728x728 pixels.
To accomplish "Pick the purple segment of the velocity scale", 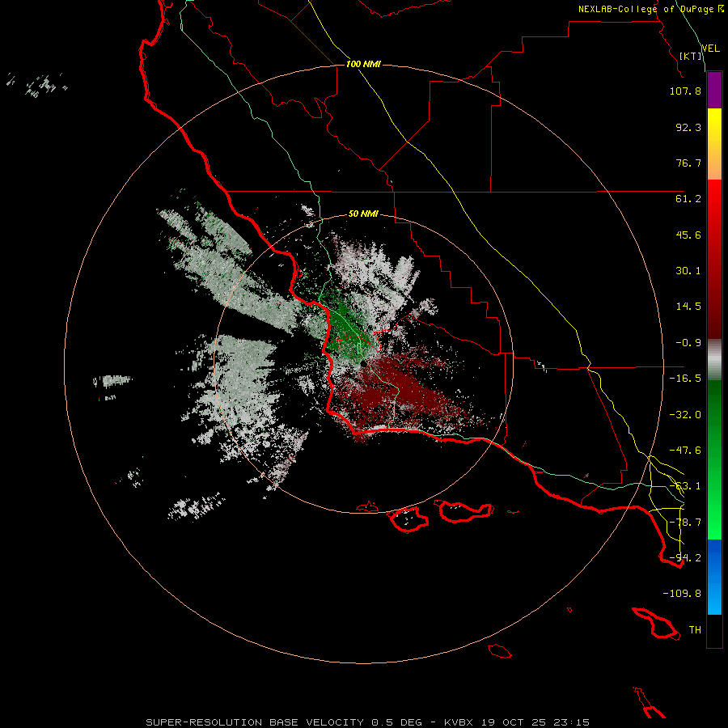I will coord(714,91).
